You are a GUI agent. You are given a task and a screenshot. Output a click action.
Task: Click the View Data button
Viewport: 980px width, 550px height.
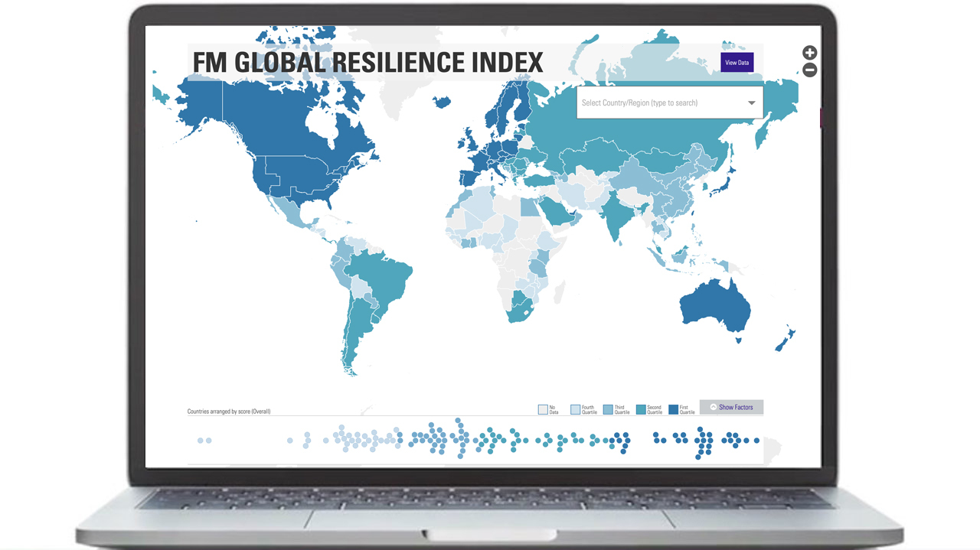(737, 62)
